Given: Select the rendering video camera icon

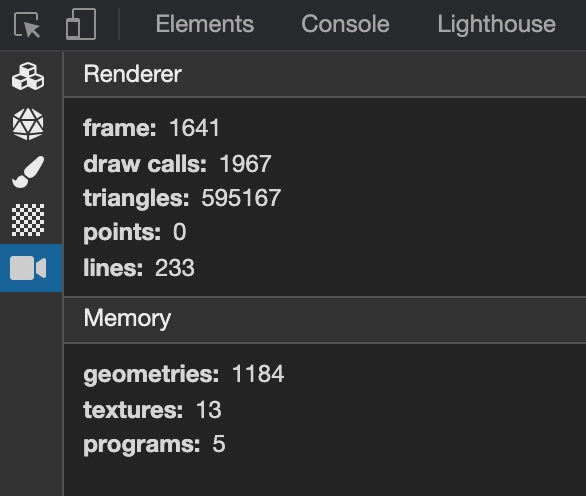Looking at the screenshot, I should point(28,268).
